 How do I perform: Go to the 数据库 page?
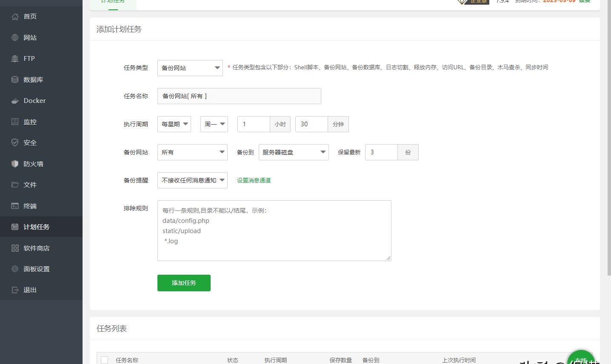[41, 80]
